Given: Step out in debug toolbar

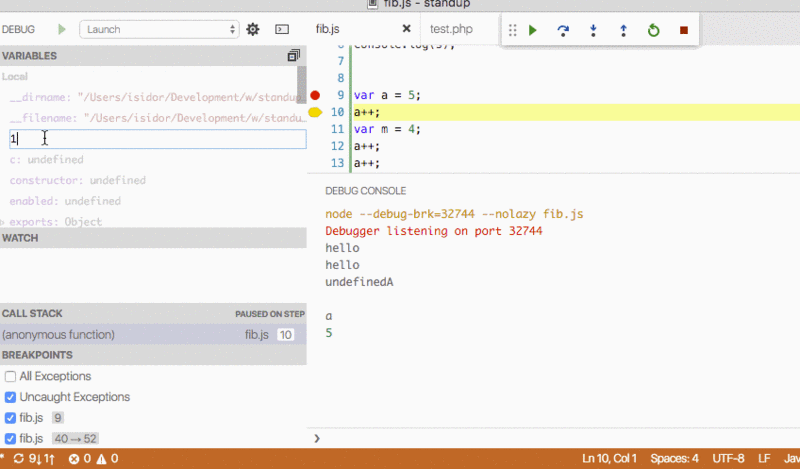Looking at the screenshot, I should 623,30.
